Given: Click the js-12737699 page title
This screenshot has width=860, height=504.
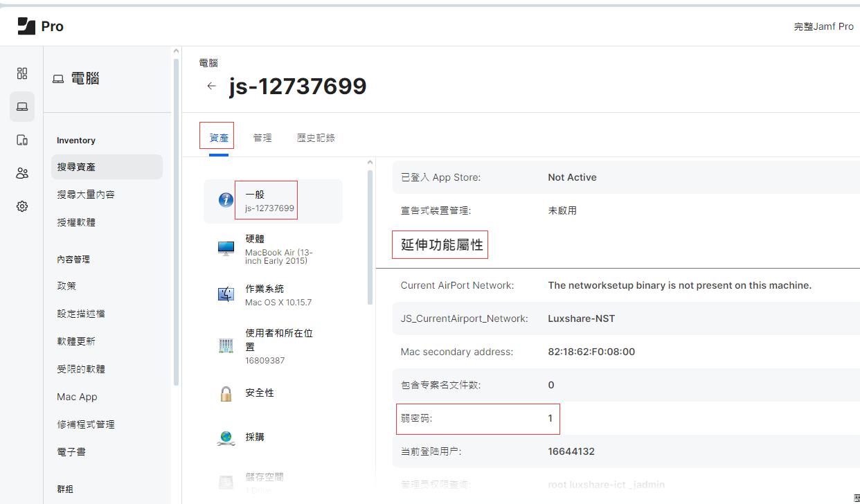Looking at the screenshot, I should click(298, 87).
